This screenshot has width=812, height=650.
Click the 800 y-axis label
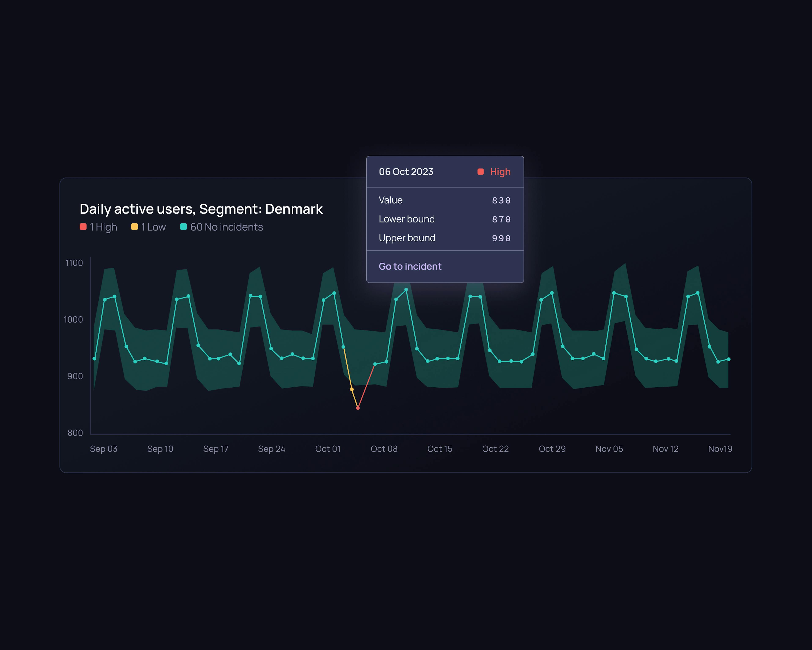(x=75, y=433)
